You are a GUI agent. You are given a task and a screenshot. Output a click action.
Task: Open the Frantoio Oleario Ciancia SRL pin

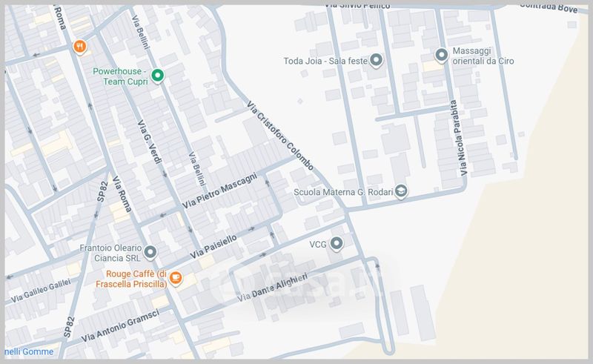pyautogui.click(x=150, y=254)
